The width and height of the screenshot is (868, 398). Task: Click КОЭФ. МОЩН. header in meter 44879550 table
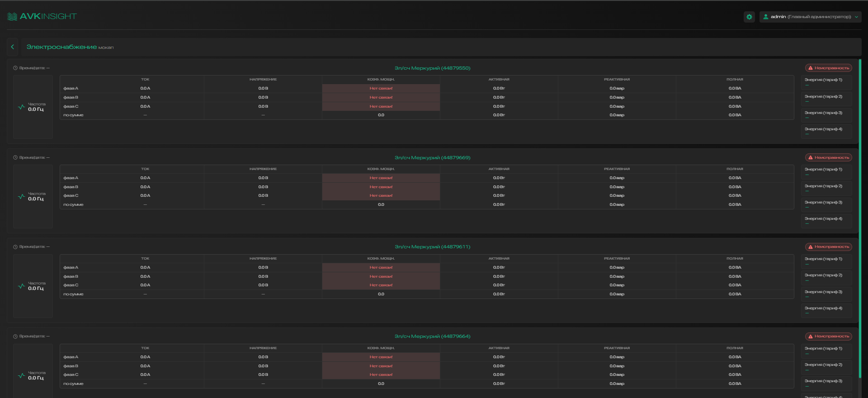381,80
